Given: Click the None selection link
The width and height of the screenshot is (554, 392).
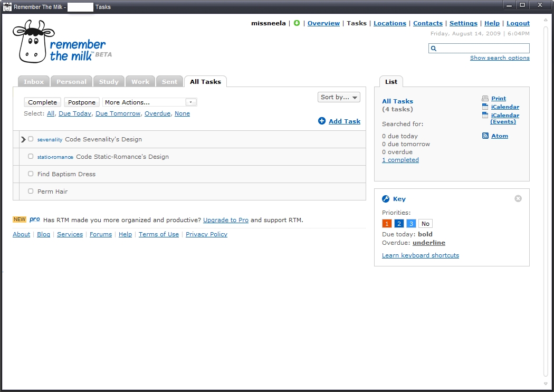Looking at the screenshot, I should [183, 113].
